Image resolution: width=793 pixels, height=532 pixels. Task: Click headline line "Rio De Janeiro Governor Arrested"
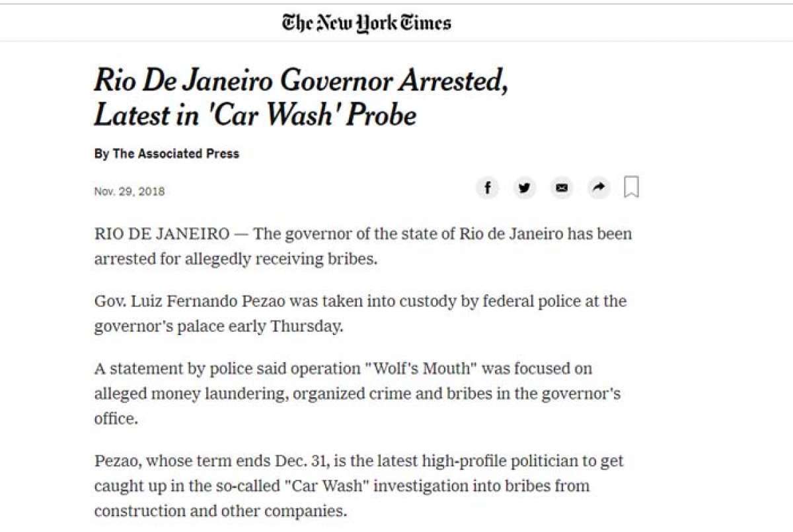(x=300, y=81)
